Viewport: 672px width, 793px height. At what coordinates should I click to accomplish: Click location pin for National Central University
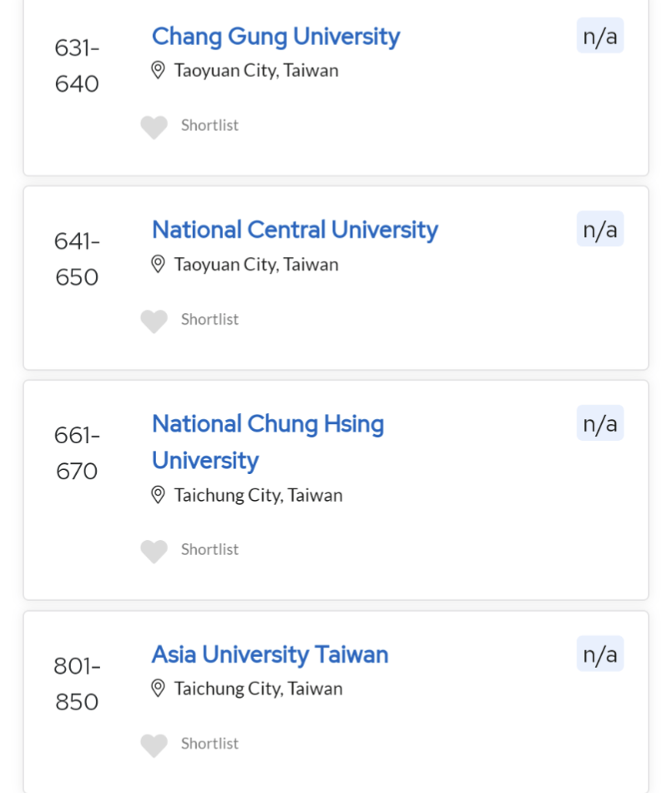coord(158,265)
